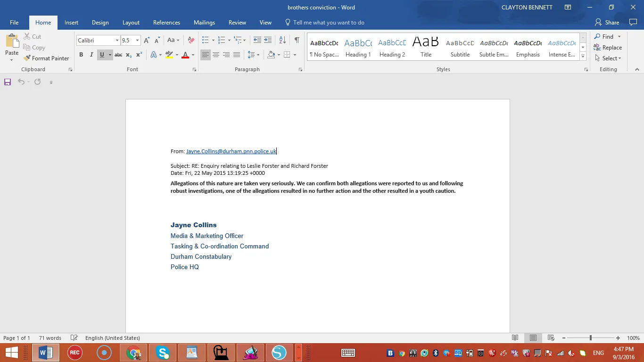The image size is (644, 362).
Task: Toggle Superscript formatting
Action: pos(139,55)
